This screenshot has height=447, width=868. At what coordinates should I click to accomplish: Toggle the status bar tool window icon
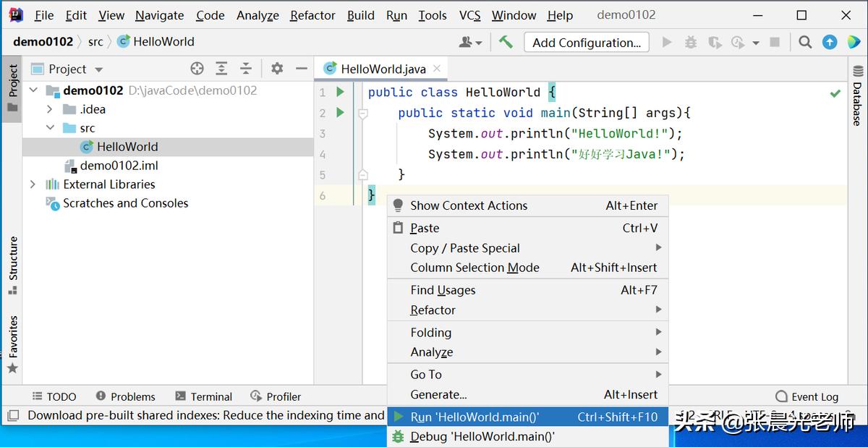point(12,416)
